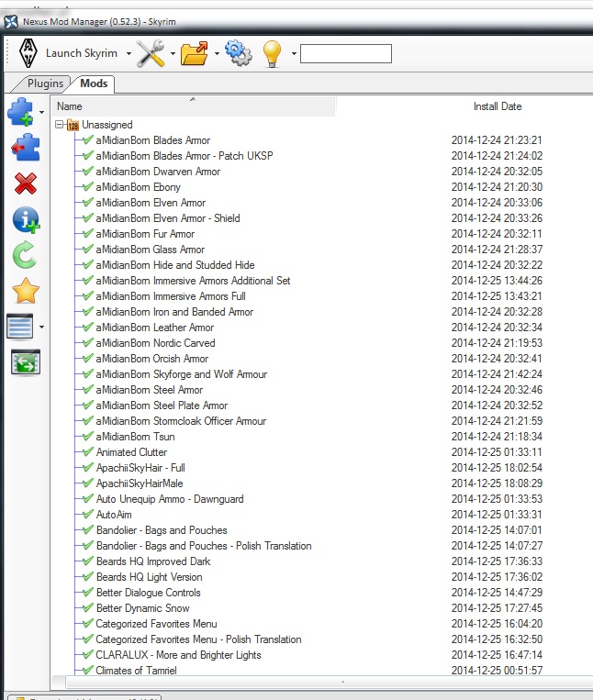Click the wrench and screwdriver tools icon
This screenshot has height=700, width=593.
coord(151,53)
